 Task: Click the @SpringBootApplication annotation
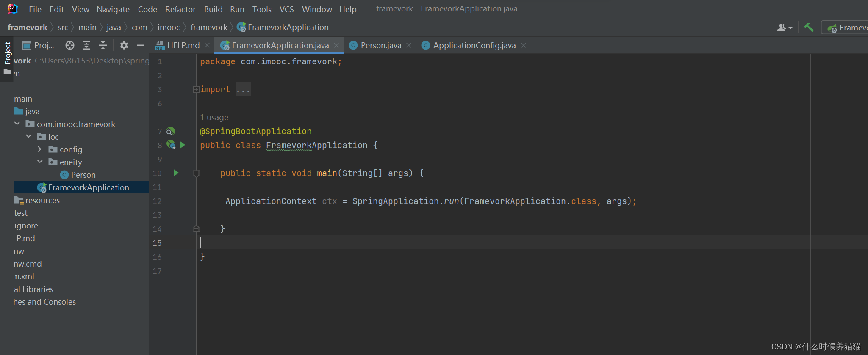pos(256,131)
